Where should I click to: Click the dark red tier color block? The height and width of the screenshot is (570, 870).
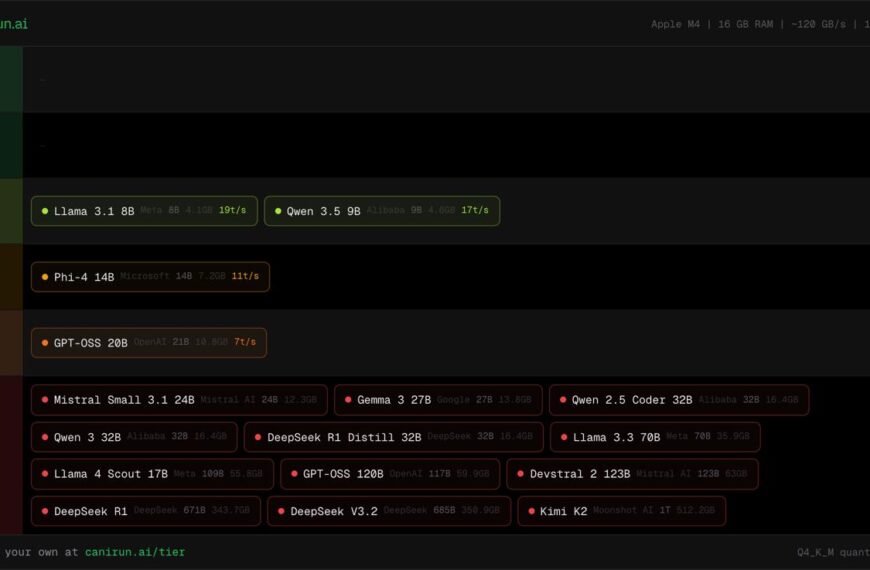11,455
